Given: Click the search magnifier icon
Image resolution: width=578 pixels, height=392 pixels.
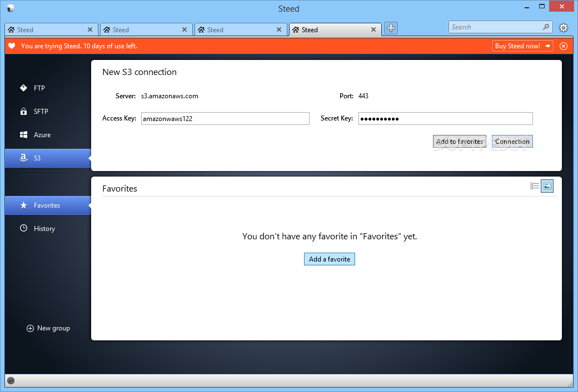Looking at the screenshot, I should (546, 27).
